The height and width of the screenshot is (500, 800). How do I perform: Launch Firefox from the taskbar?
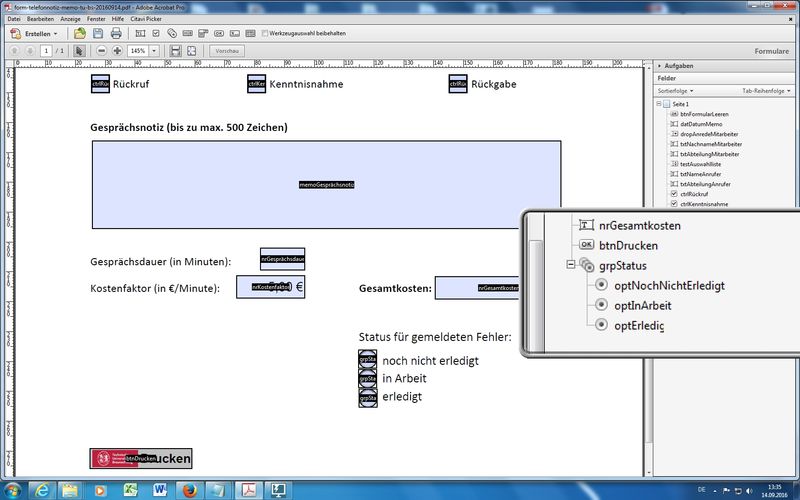click(186, 488)
